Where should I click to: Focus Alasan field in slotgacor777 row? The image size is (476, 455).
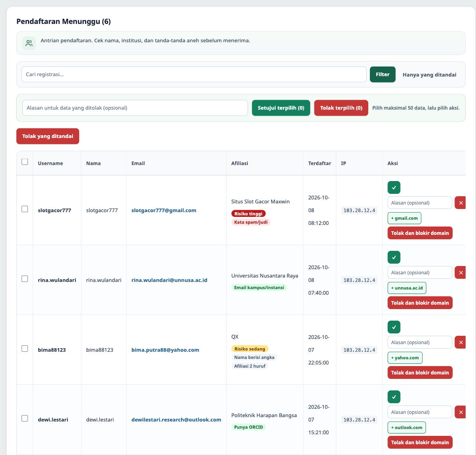coord(420,203)
